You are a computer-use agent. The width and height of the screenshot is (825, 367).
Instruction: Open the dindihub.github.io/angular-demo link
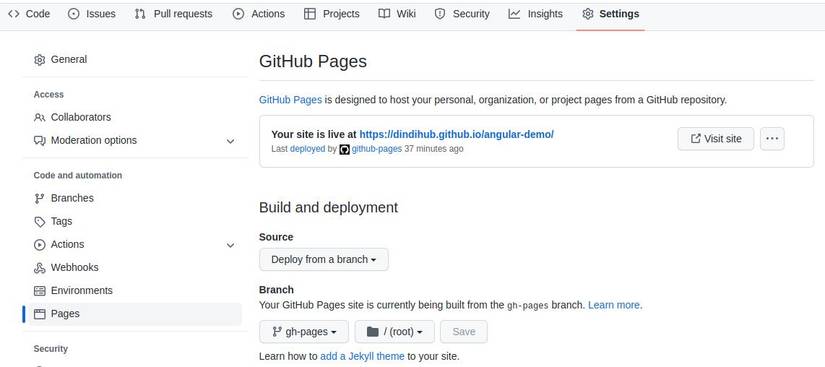click(456, 135)
